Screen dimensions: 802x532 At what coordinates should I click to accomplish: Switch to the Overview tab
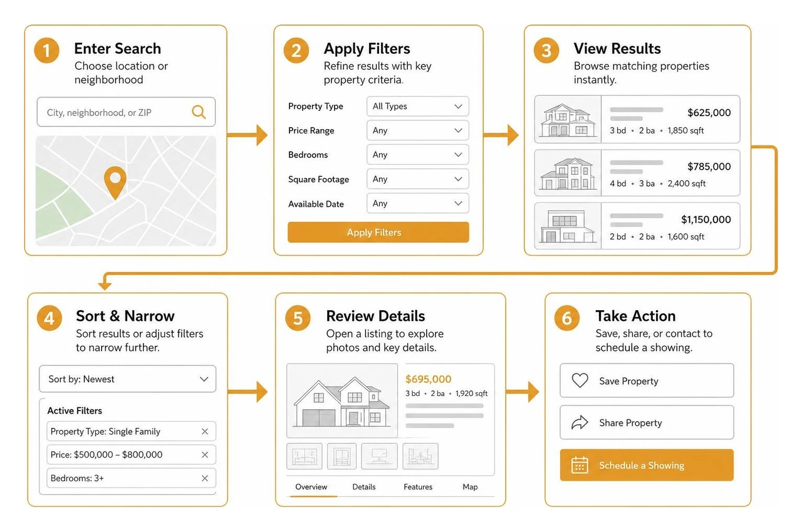(311, 487)
